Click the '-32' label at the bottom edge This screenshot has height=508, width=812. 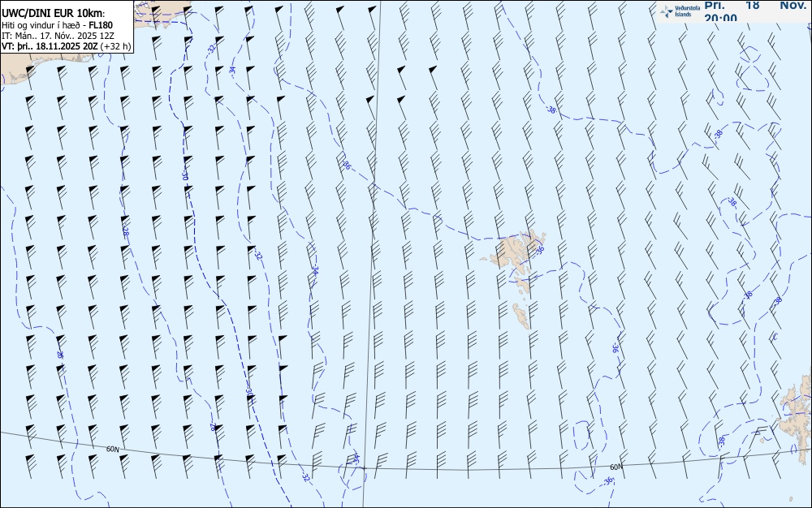(305, 478)
